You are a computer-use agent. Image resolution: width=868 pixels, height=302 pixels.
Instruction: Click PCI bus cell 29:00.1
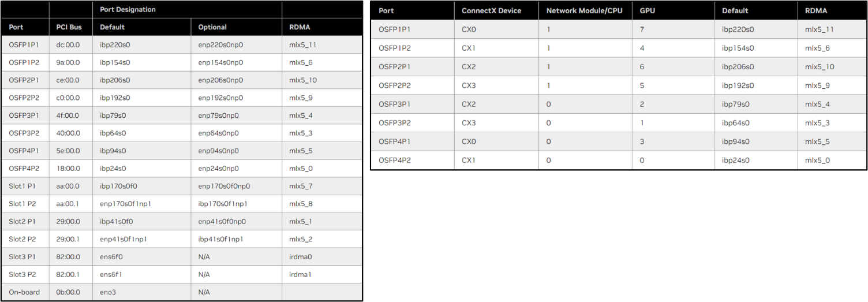click(x=68, y=239)
